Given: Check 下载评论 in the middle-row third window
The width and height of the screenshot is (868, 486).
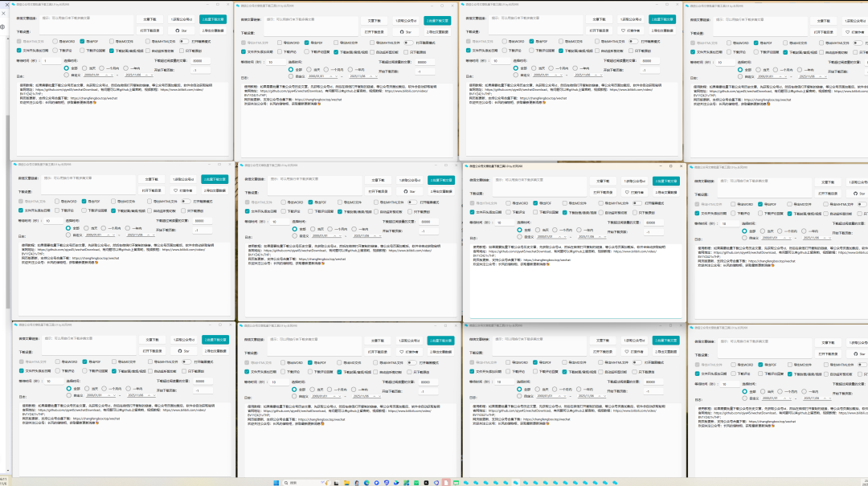Looking at the screenshot, I should click(508, 212).
